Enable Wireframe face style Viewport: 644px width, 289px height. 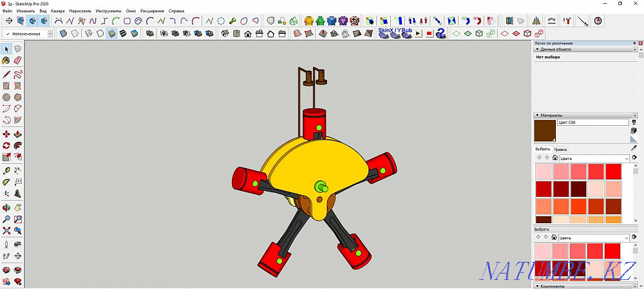(88, 34)
